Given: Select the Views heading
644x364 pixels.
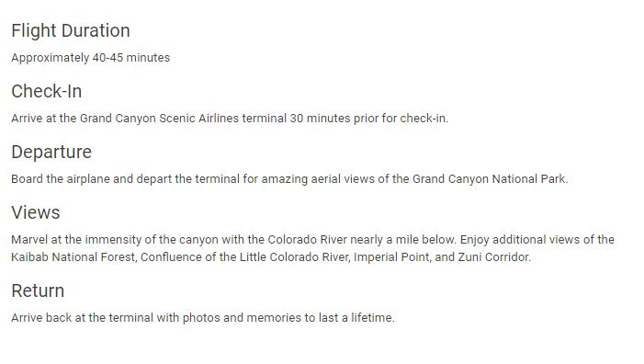Looking at the screenshot, I should point(36,212).
